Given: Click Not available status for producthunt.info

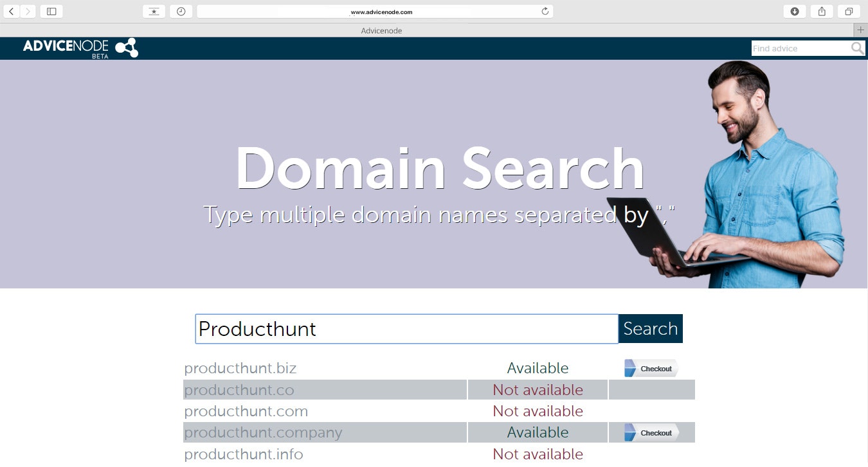Looking at the screenshot, I should point(538,454).
